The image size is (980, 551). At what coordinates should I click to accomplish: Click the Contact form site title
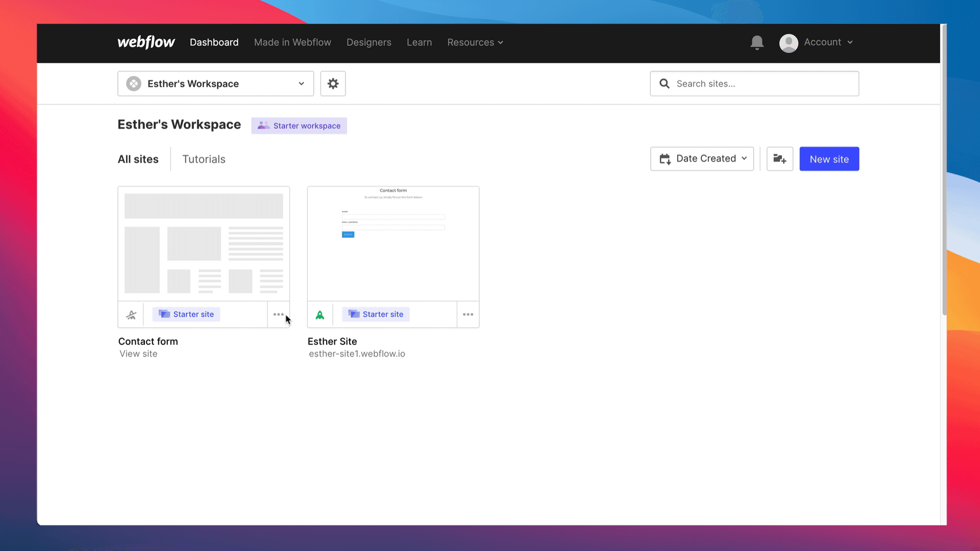click(x=148, y=341)
